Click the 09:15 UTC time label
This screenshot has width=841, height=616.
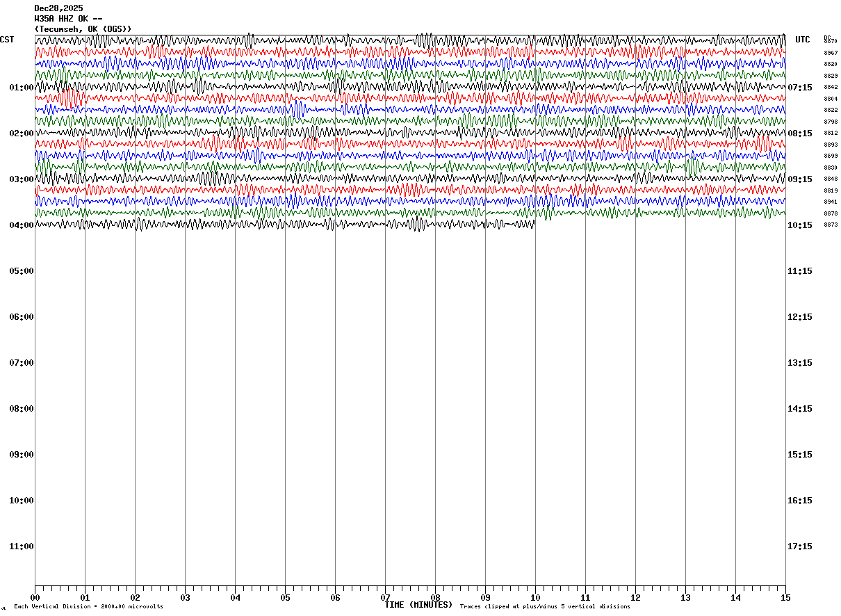tap(800, 179)
